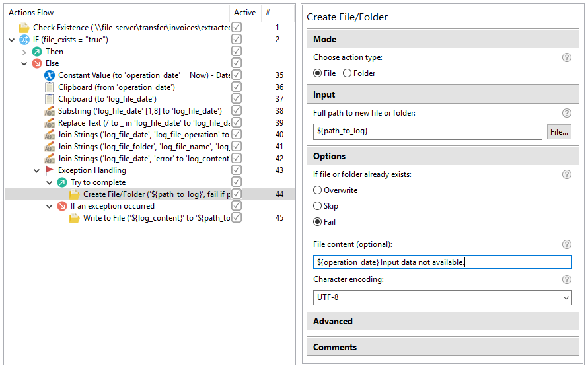Collapse the Else branch

point(24,64)
